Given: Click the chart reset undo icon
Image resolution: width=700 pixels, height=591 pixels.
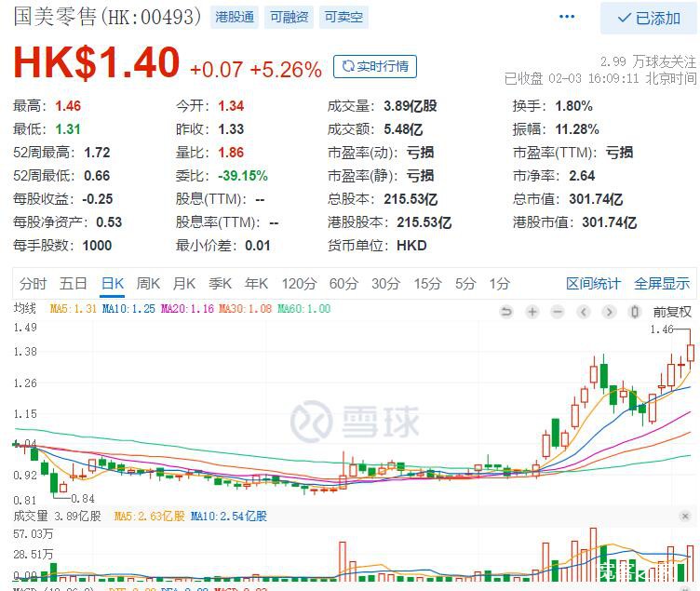Looking at the screenshot, I should 506,312.
